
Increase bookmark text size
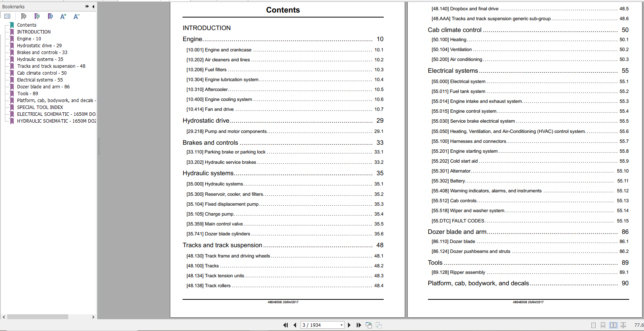[x=63, y=16]
